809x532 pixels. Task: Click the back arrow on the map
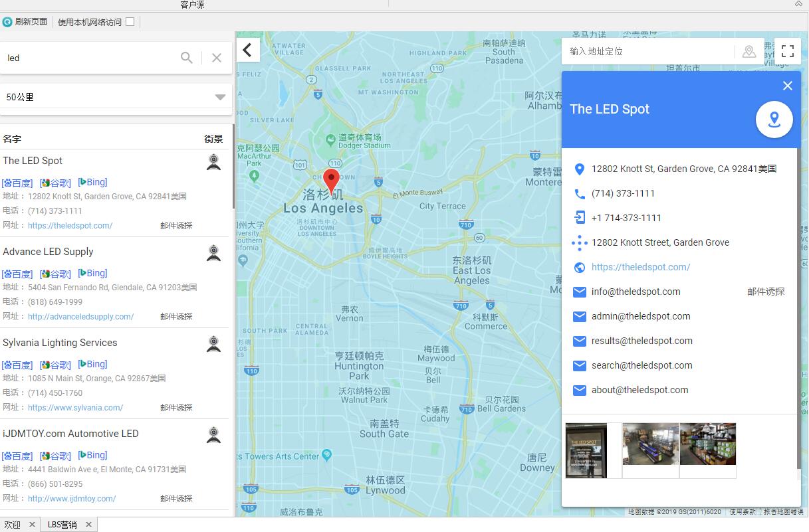[248, 50]
